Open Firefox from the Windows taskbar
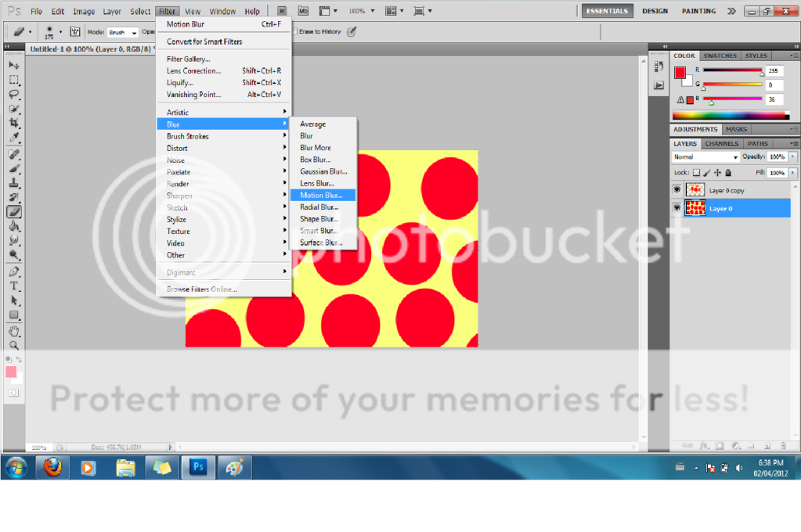 pyautogui.click(x=52, y=468)
